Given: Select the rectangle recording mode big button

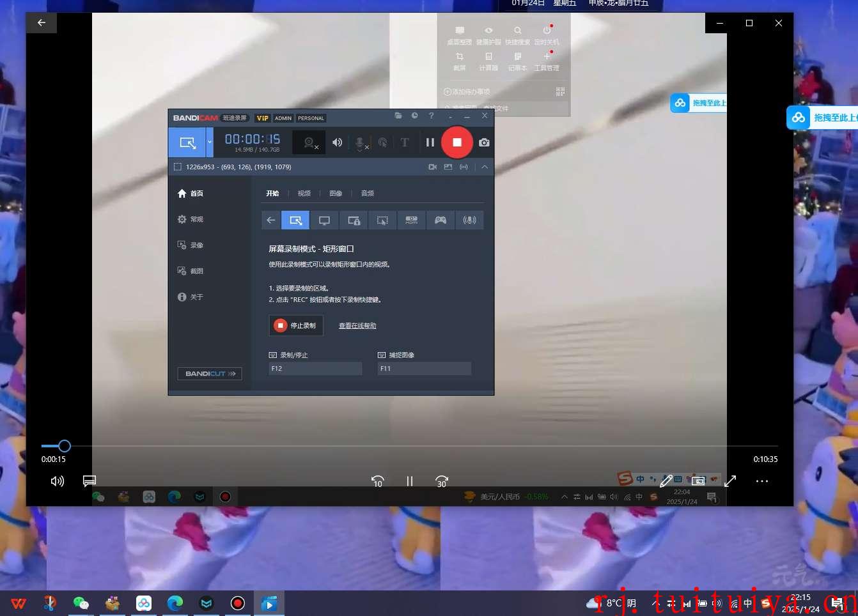Looking at the screenshot, I should tap(187, 142).
